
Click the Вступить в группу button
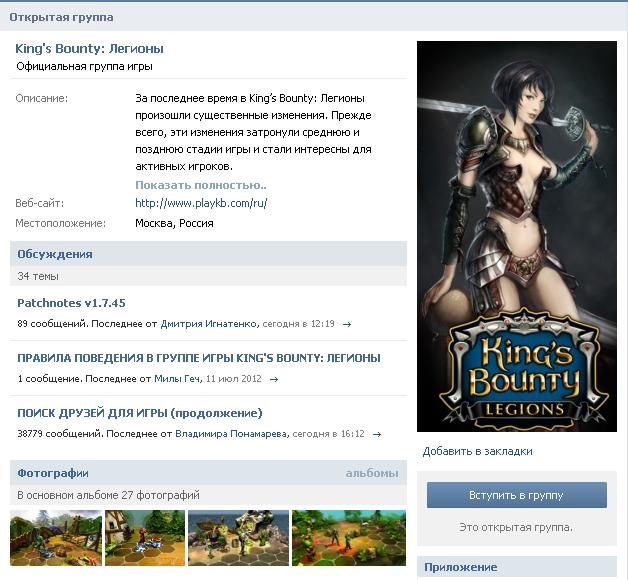pos(517,495)
